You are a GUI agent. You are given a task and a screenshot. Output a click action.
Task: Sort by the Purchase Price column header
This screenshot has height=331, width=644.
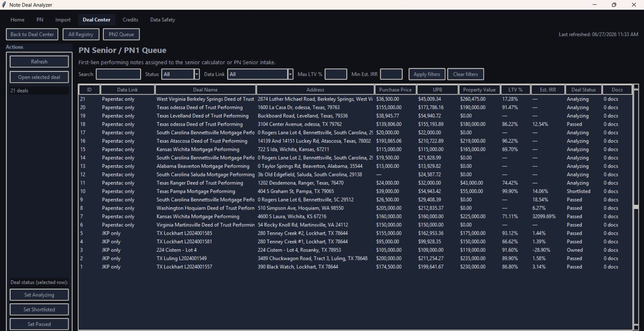click(396, 90)
